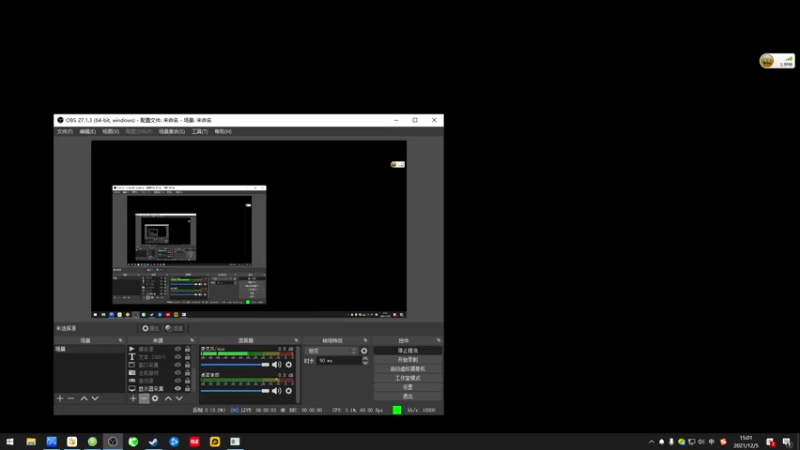800x450 pixels.
Task: Open source properties via gear in Sources panel
Action: tap(155, 398)
